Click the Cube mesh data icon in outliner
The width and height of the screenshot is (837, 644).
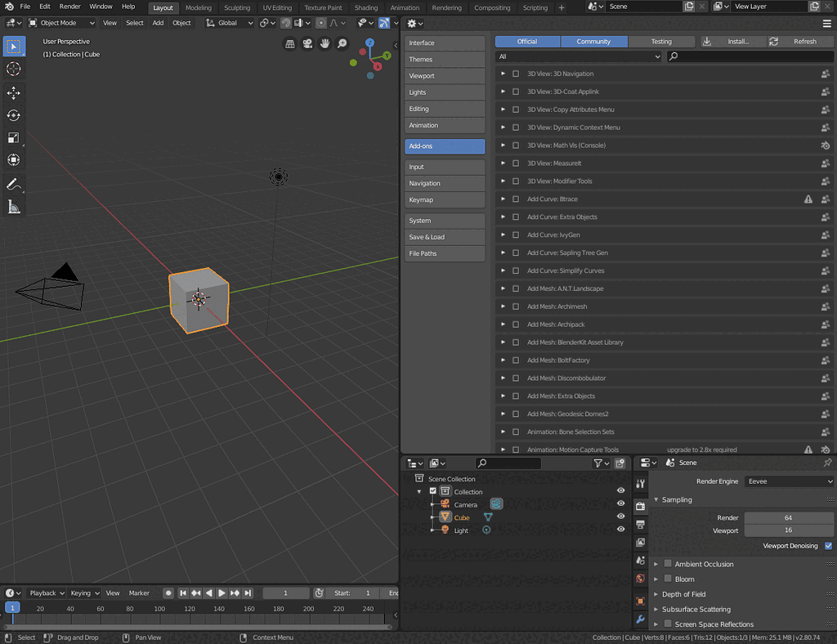(488, 517)
